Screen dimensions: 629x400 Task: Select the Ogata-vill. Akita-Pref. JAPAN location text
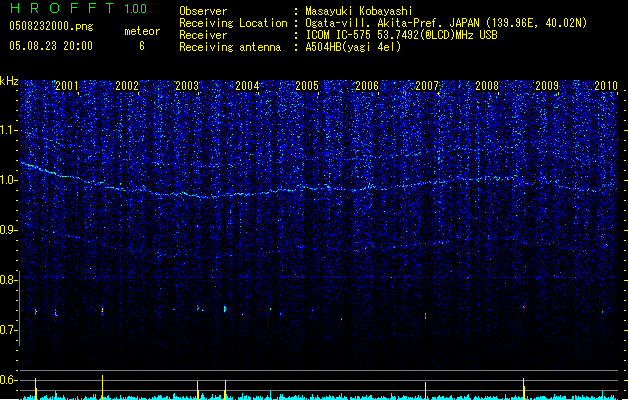point(446,23)
